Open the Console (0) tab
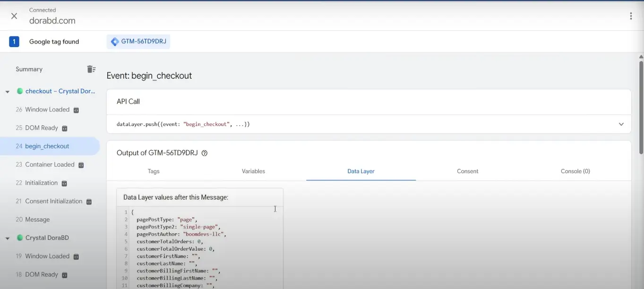Viewport: 644px width, 289px height. pos(575,171)
